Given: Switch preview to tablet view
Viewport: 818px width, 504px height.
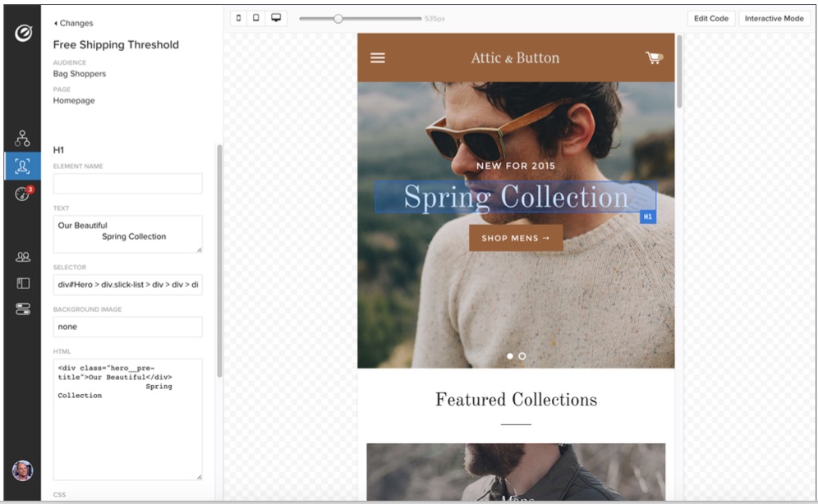Looking at the screenshot, I should [256, 18].
